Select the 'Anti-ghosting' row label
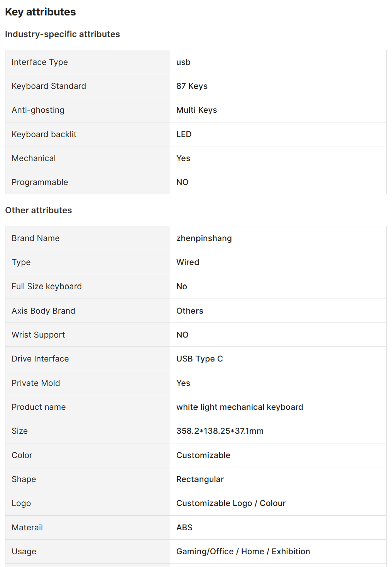 tap(38, 110)
